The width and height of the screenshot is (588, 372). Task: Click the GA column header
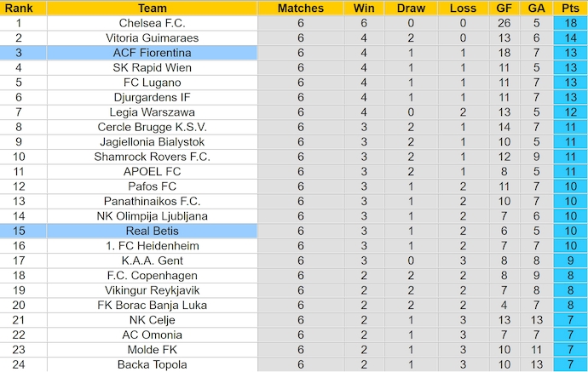tap(537, 8)
